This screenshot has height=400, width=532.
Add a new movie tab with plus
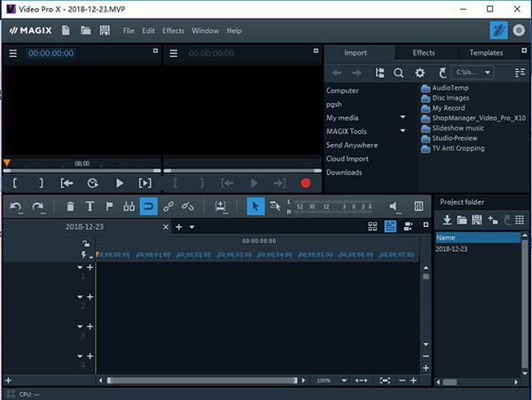pos(179,227)
